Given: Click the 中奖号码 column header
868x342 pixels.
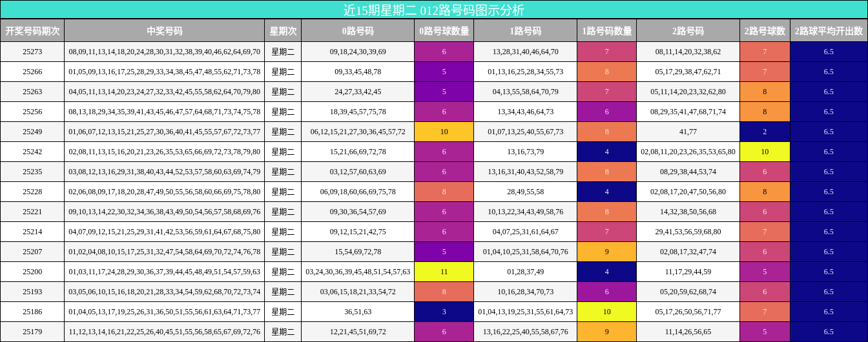Looking at the screenshot, I should point(165,31).
